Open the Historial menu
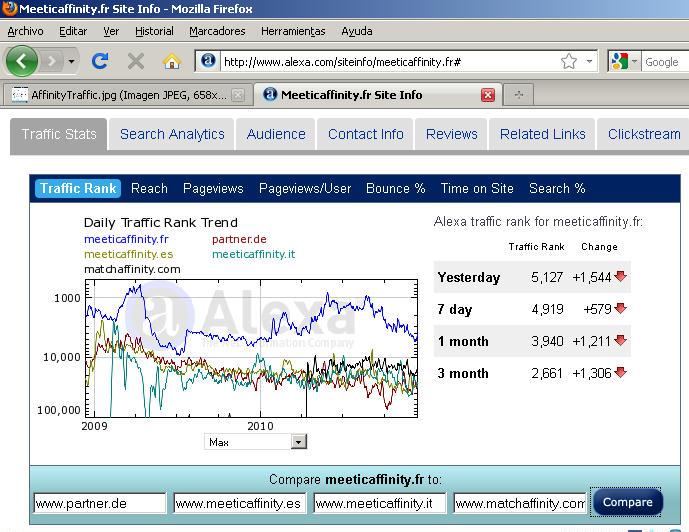This screenshot has width=689, height=532. [x=154, y=31]
